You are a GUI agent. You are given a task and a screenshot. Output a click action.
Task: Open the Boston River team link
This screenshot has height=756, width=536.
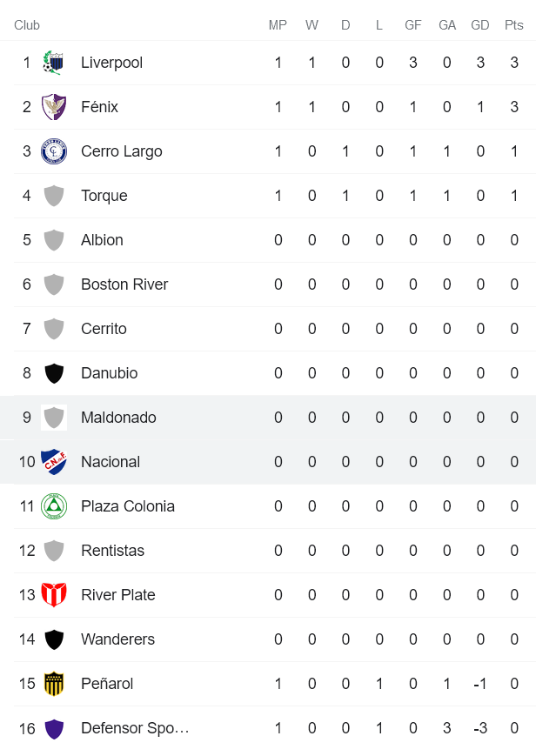click(x=124, y=284)
